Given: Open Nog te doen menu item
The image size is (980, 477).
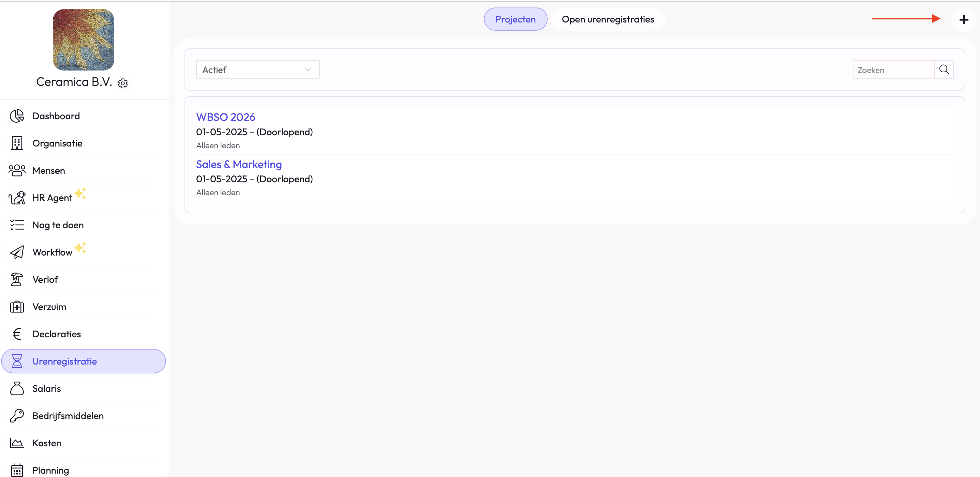Looking at the screenshot, I should 58,225.
